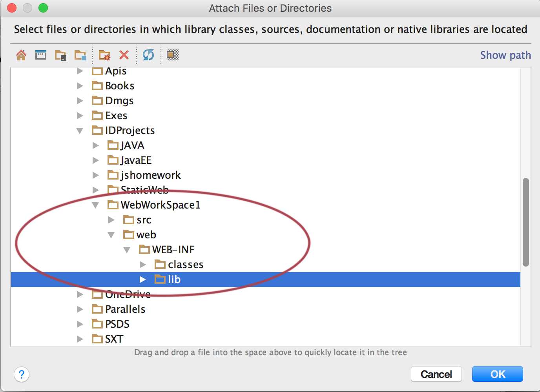Image resolution: width=540 pixels, height=392 pixels.
Task: Select the JAVA folder
Action: tap(126, 145)
